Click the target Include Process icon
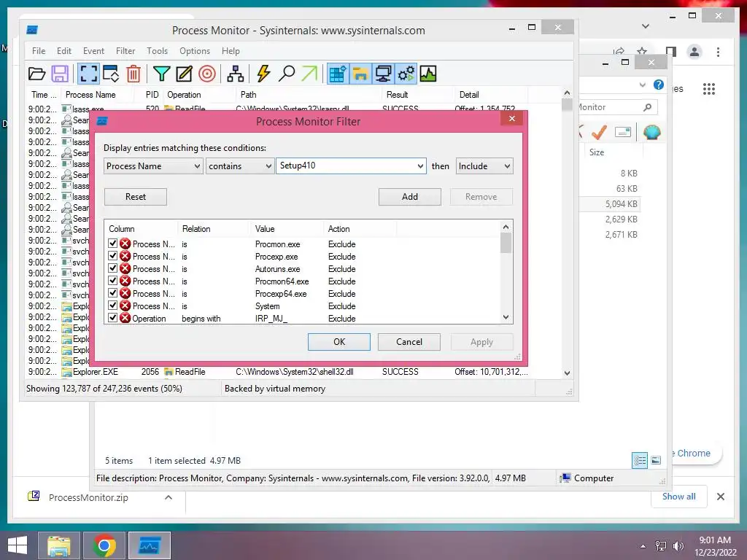 [206, 74]
